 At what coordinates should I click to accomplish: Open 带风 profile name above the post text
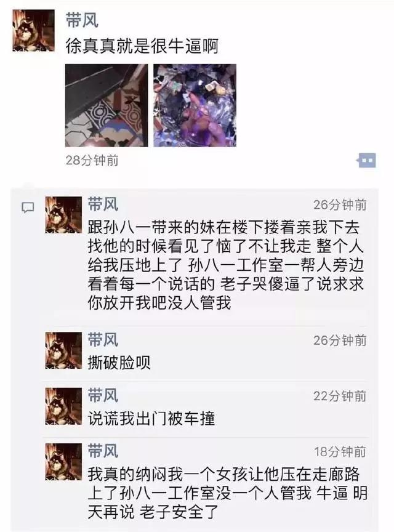[82, 20]
